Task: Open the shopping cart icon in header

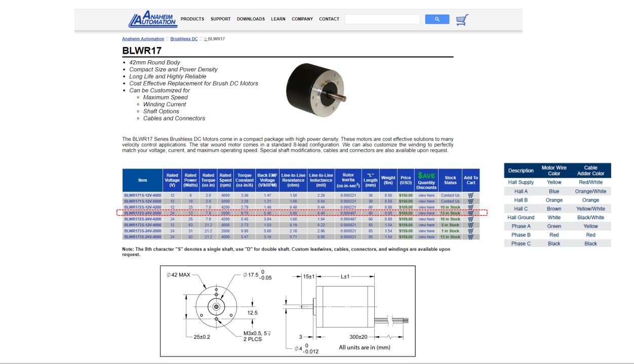Action: pos(462,20)
